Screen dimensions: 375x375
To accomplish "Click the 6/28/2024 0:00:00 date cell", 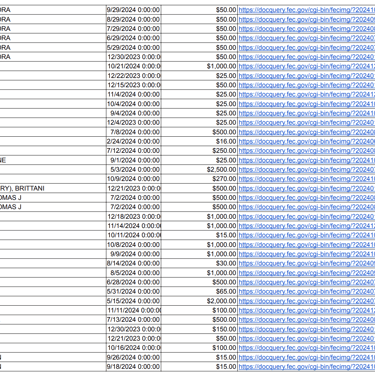I will click(134, 282).
